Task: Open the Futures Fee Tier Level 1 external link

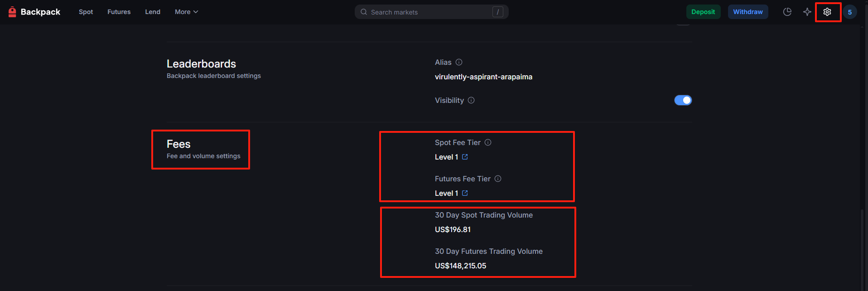Action: pos(465,193)
